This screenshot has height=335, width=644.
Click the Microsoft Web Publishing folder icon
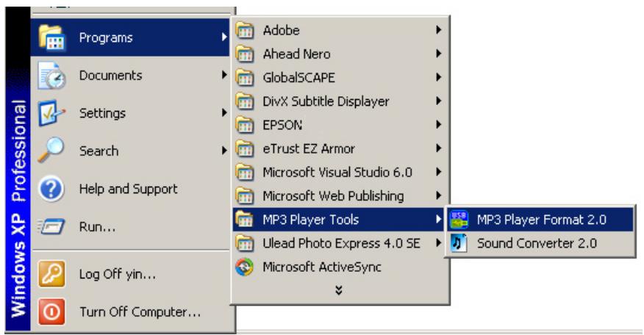point(245,196)
